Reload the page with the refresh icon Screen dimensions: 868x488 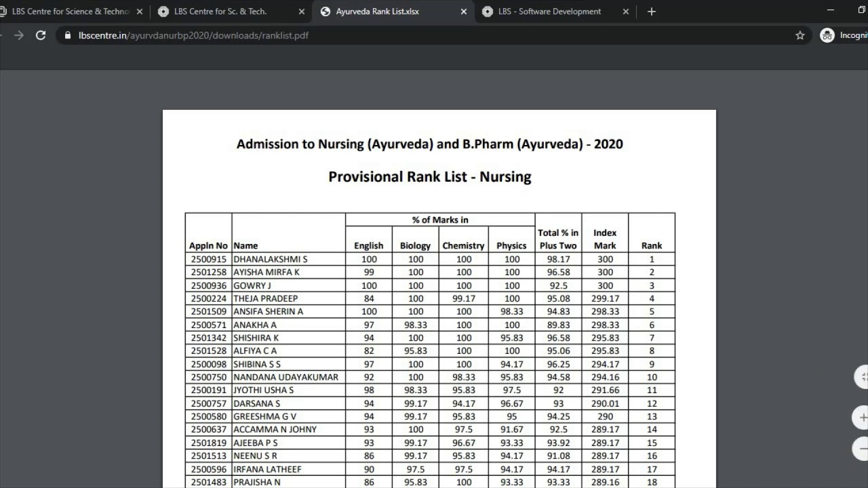click(x=41, y=35)
